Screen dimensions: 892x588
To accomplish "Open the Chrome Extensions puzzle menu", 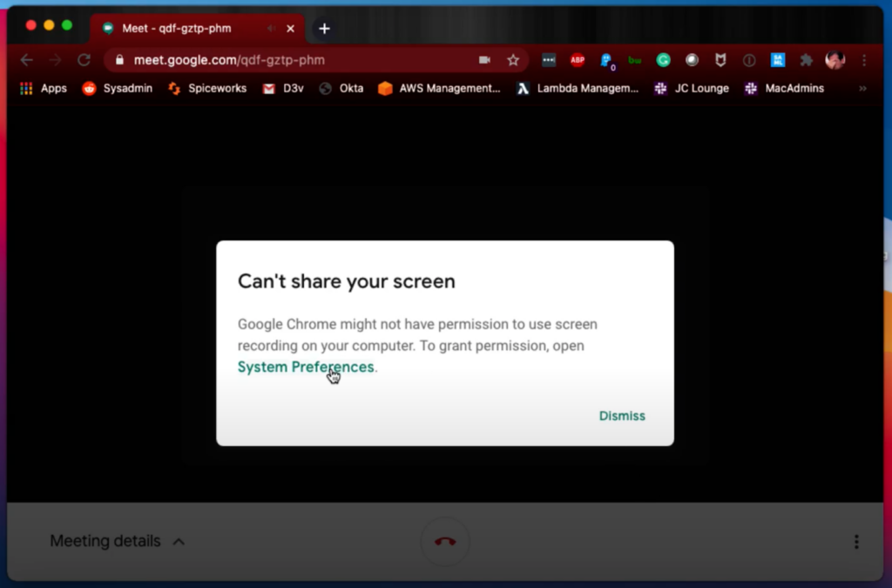I will [806, 60].
